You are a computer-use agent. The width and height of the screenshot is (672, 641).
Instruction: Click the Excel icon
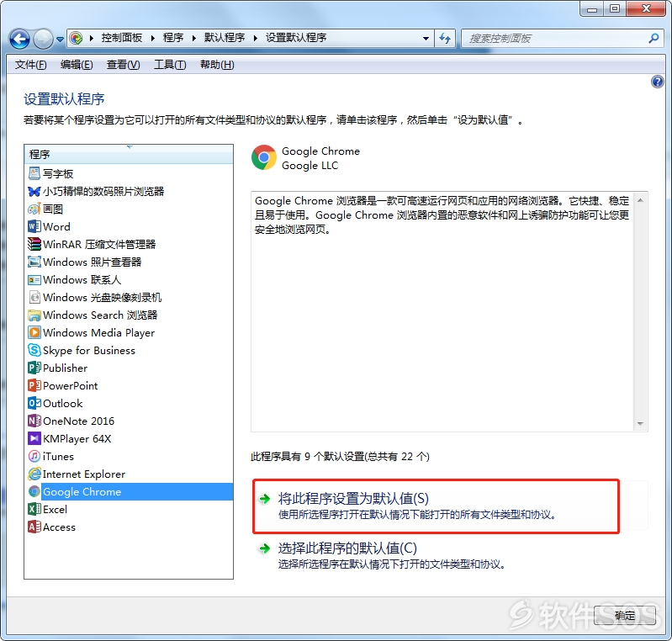tap(34, 509)
